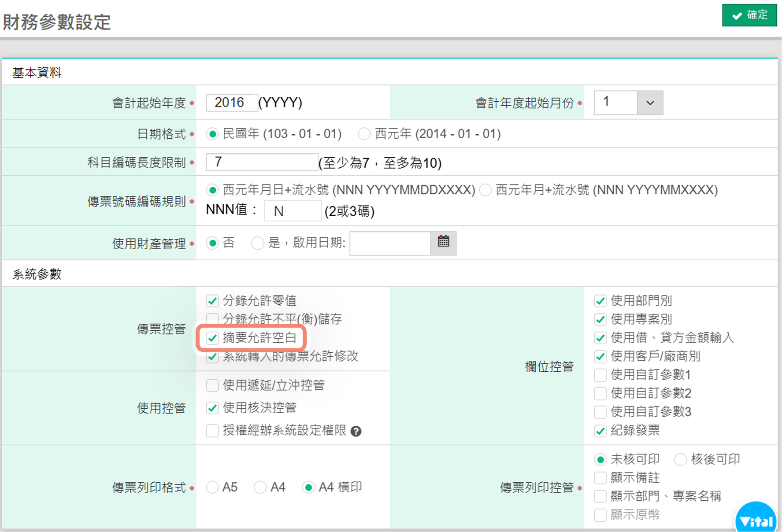Uncheck the 使用核決控管 checkbox
Viewport: 782px width, 532px height.
pos(213,408)
